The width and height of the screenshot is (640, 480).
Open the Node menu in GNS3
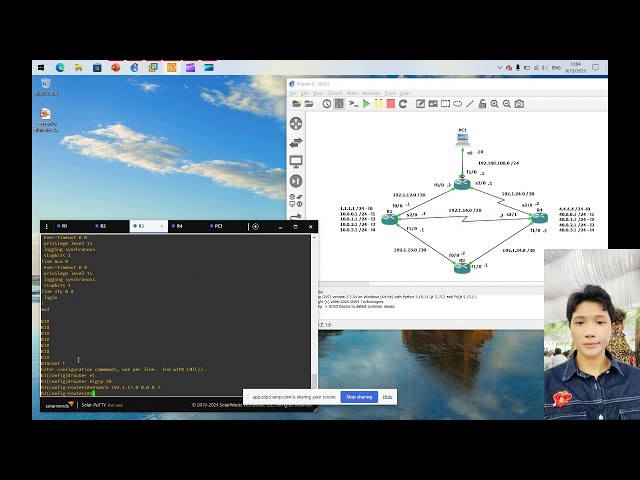pos(352,93)
